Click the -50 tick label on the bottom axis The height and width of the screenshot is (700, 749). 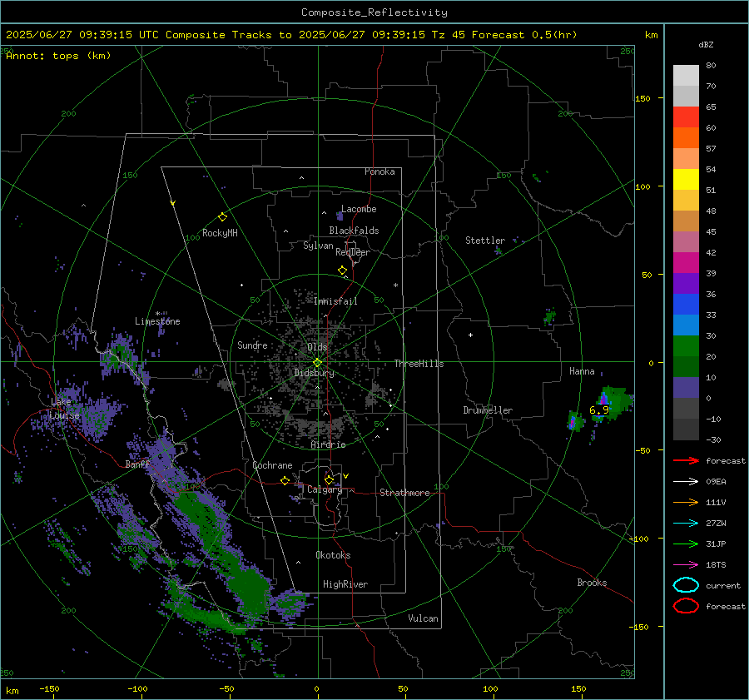point(226,688)
